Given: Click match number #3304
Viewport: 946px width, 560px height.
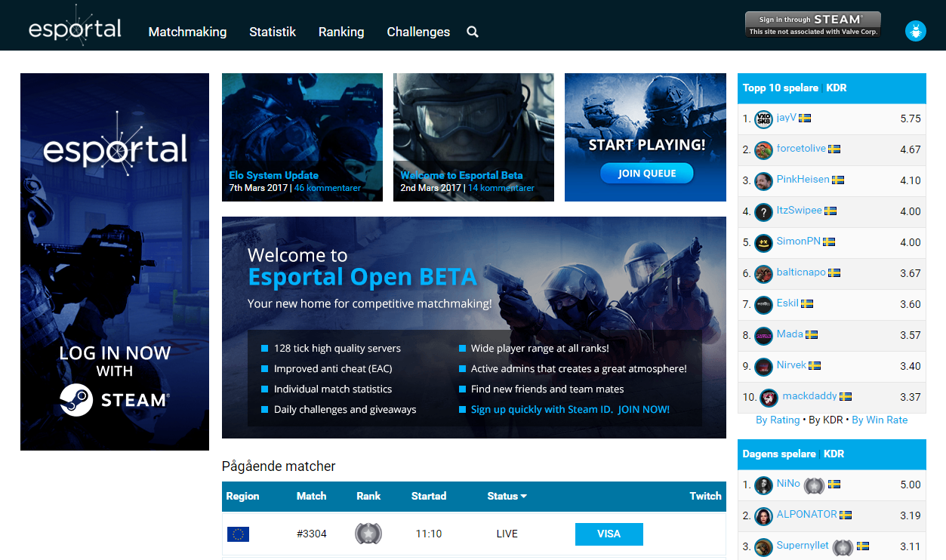Looking at the screenshot, I should (x=312, y=534).
